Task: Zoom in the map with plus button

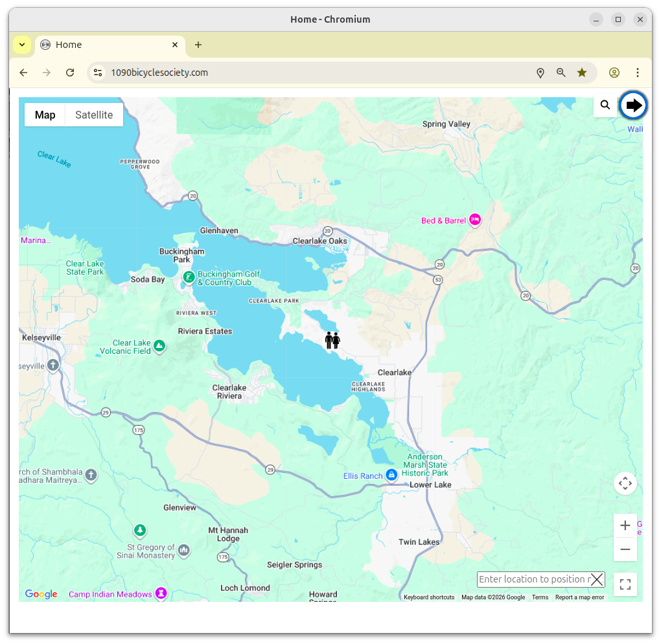Action: [x=625, y=525]
